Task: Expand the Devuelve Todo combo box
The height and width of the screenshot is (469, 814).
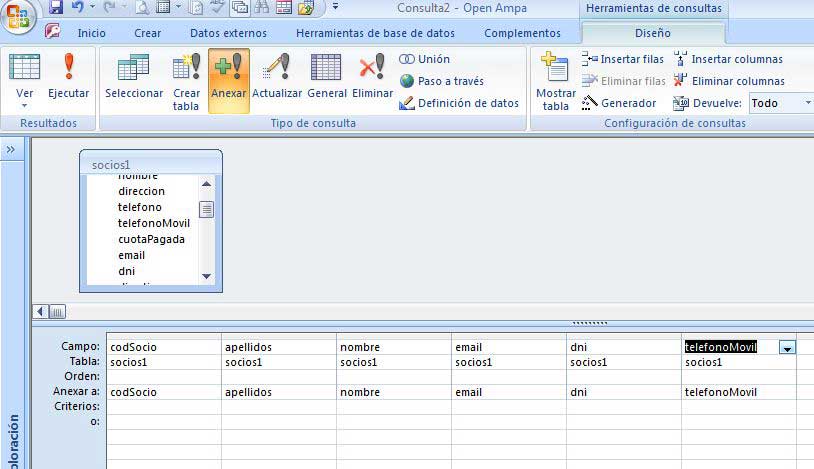Action: 807,103
